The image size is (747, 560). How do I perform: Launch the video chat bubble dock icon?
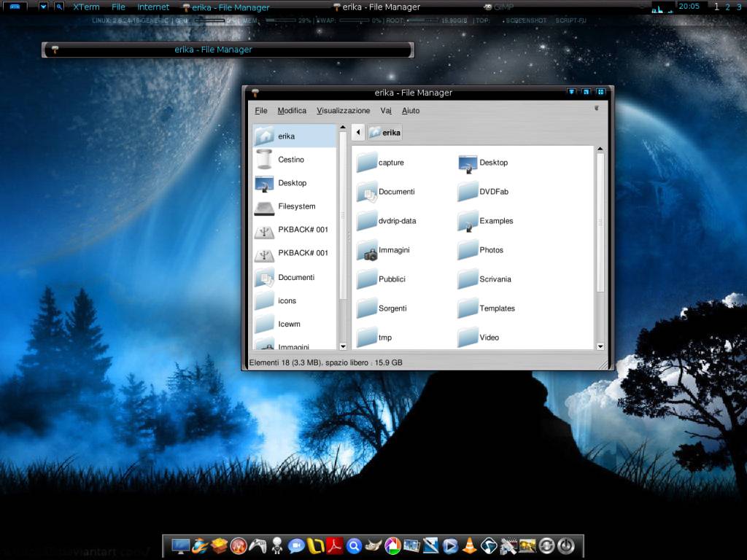click(x=296, y=545)
